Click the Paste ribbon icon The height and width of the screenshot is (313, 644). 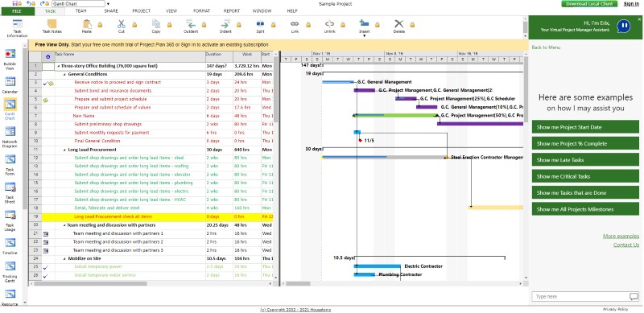coord(87,27)
